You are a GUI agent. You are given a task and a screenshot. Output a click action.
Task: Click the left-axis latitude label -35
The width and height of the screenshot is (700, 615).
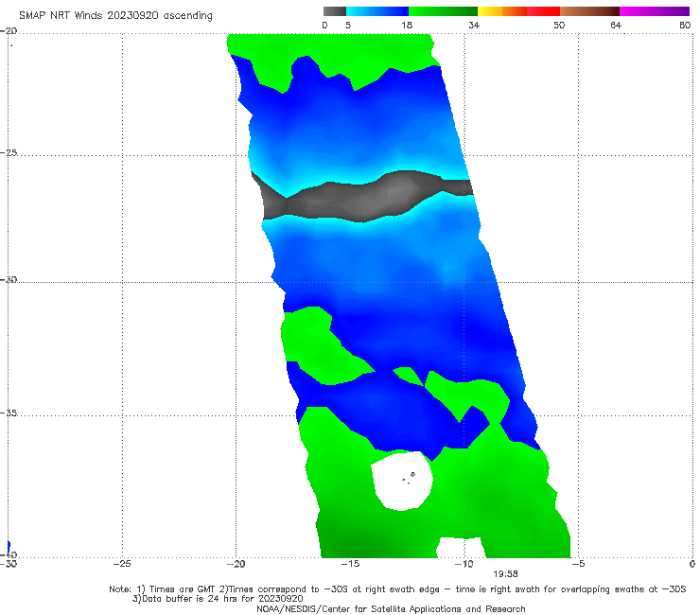[9, 413]
